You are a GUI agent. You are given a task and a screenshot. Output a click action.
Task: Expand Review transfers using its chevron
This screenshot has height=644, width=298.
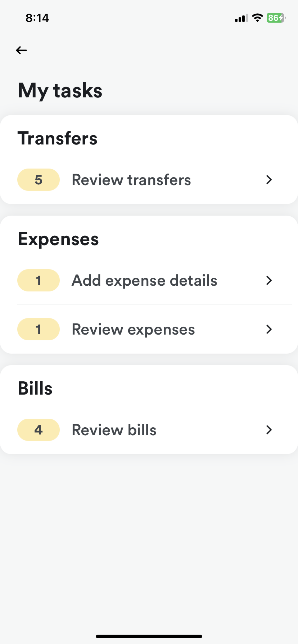[x=269, y=180]
